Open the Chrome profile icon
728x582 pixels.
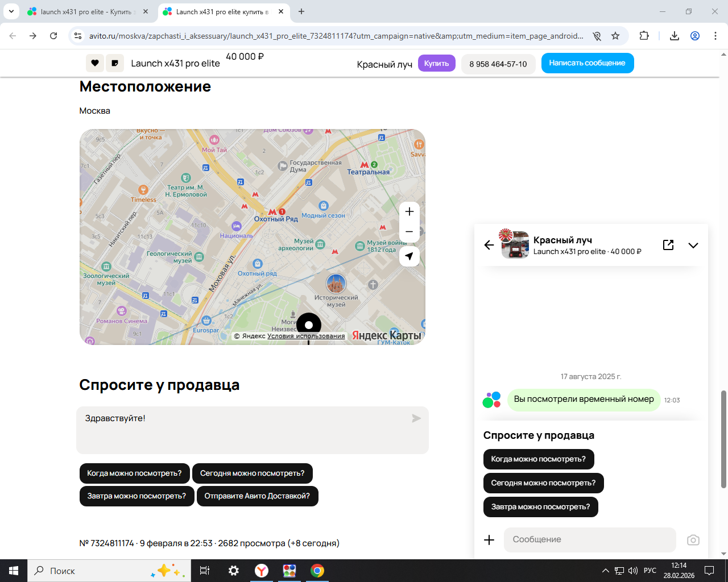(695, 36)
